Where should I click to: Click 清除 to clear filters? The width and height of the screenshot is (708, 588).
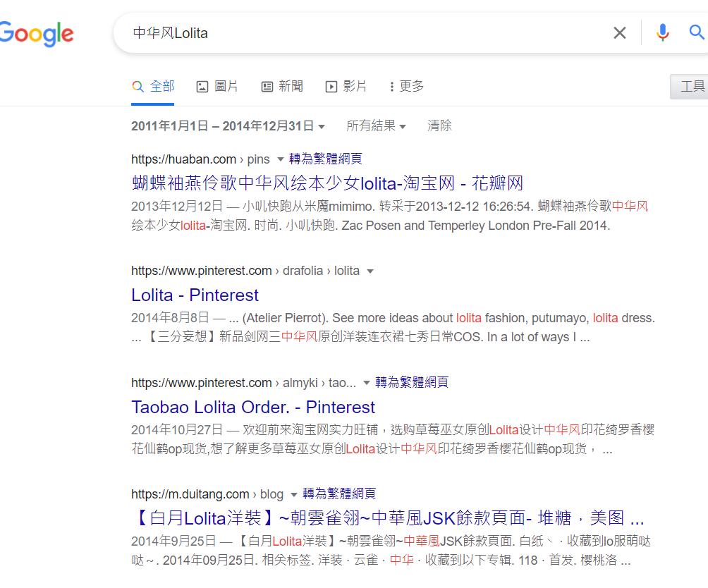click(439, 126)
